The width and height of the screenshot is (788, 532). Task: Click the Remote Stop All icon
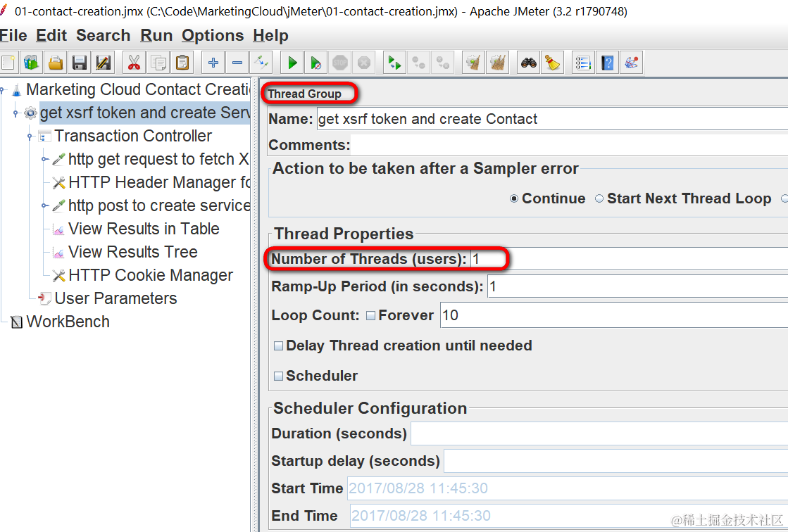[418, 63]
